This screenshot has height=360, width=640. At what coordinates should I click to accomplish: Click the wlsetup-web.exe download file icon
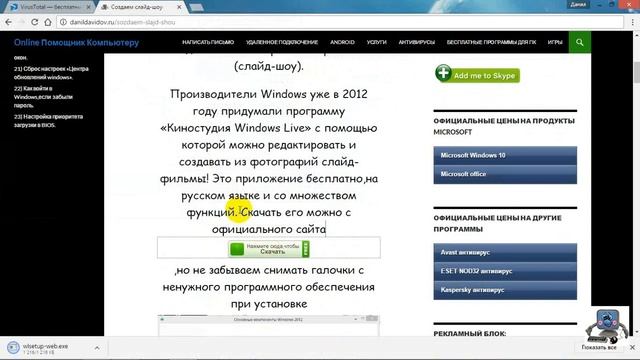click(13, 347)
